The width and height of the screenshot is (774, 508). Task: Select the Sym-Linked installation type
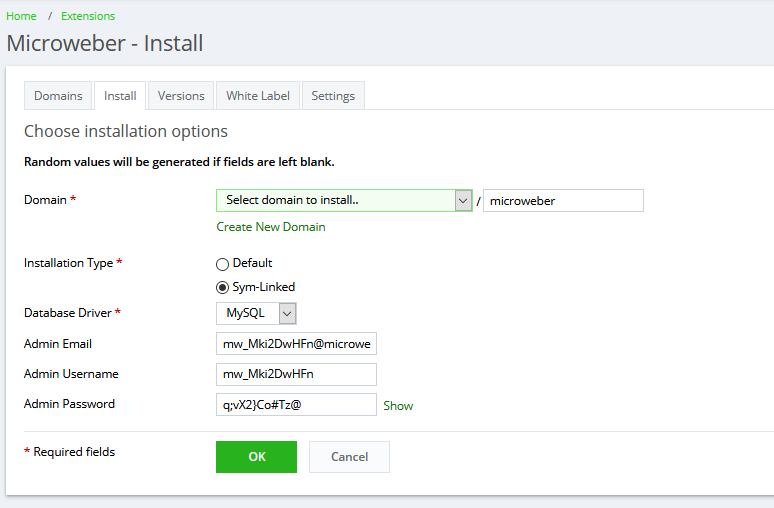click(x=223, y=287)
